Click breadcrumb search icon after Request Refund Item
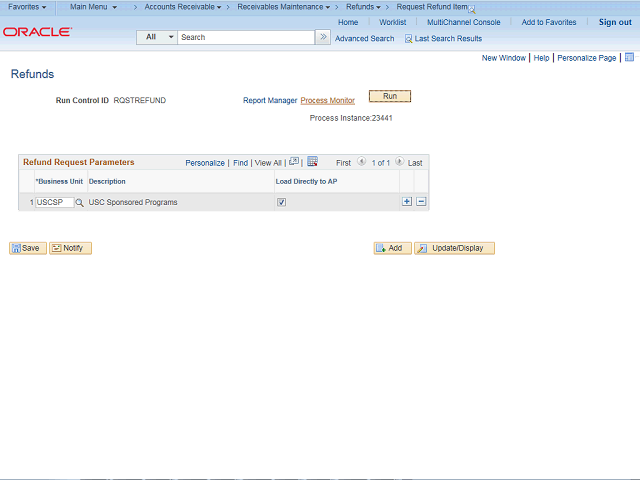The width and height of the screenshot is (640, 480). click(471, 9)
